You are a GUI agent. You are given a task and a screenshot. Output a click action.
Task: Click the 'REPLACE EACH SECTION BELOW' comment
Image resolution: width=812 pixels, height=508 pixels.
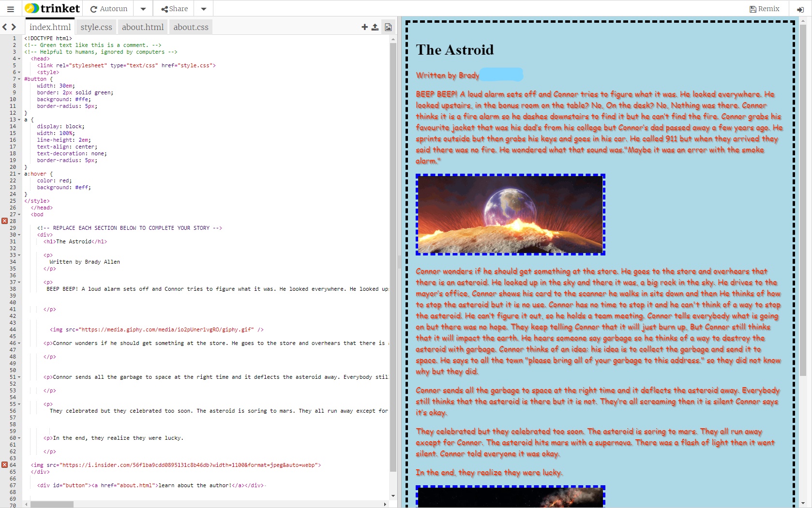pos(130,228)
